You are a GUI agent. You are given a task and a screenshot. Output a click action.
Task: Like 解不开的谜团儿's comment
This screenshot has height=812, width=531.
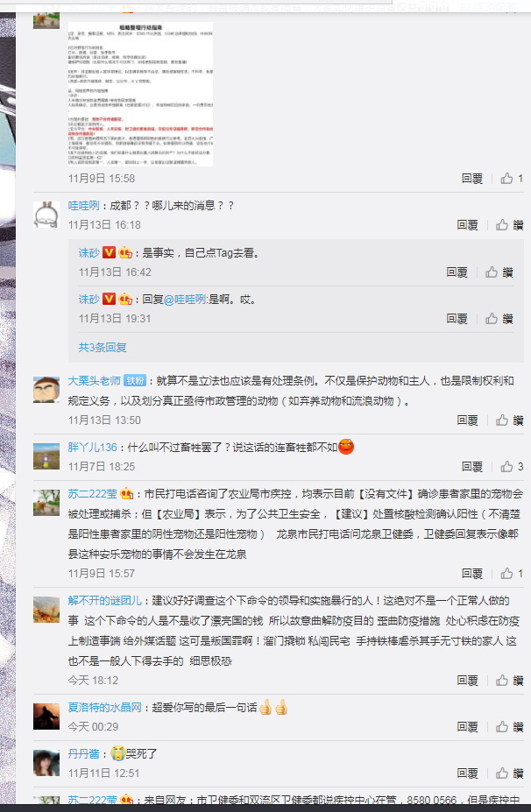[509, 680]
